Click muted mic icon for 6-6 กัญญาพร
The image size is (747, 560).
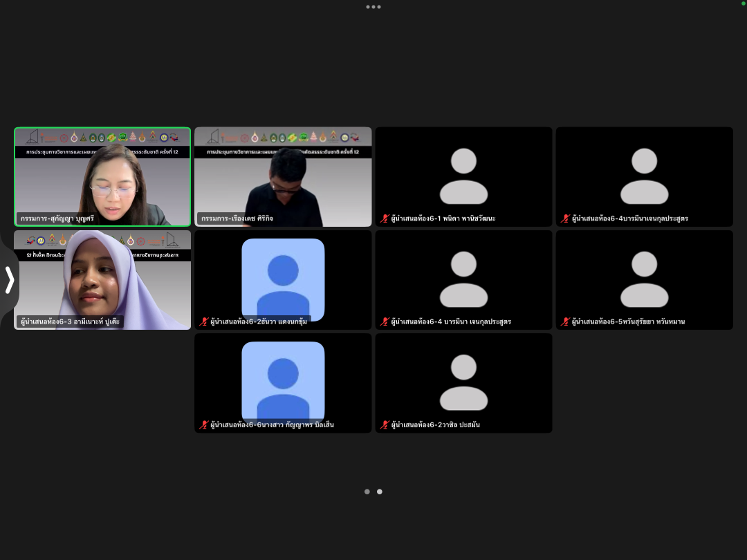204,424
